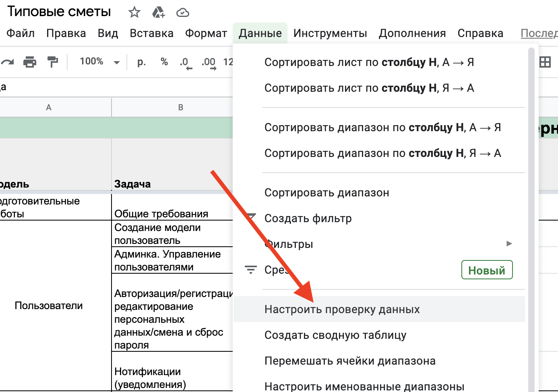The width and height of the screenshot is (558, 392).
Task: Format as currency with р. button
Action: pos(141,62)
